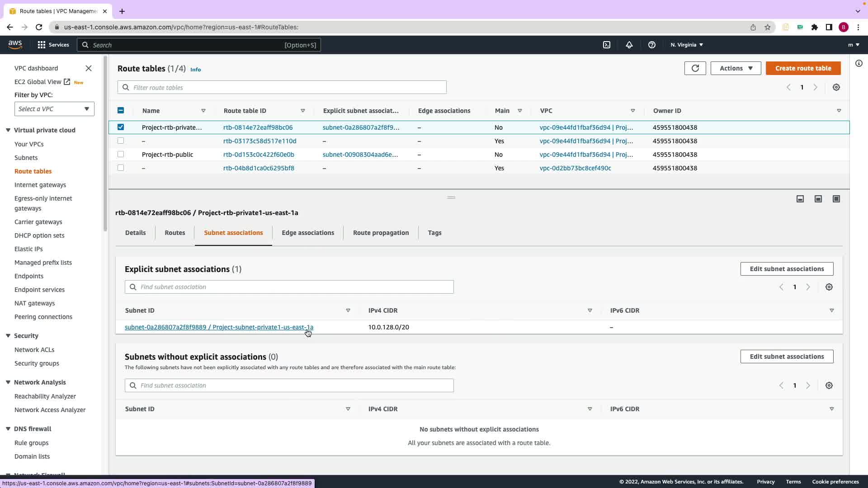The height and width of the screenshot is (488, 868).
Task: Uncheck the Project-rtb-private route table row
Action: point(121,127)
